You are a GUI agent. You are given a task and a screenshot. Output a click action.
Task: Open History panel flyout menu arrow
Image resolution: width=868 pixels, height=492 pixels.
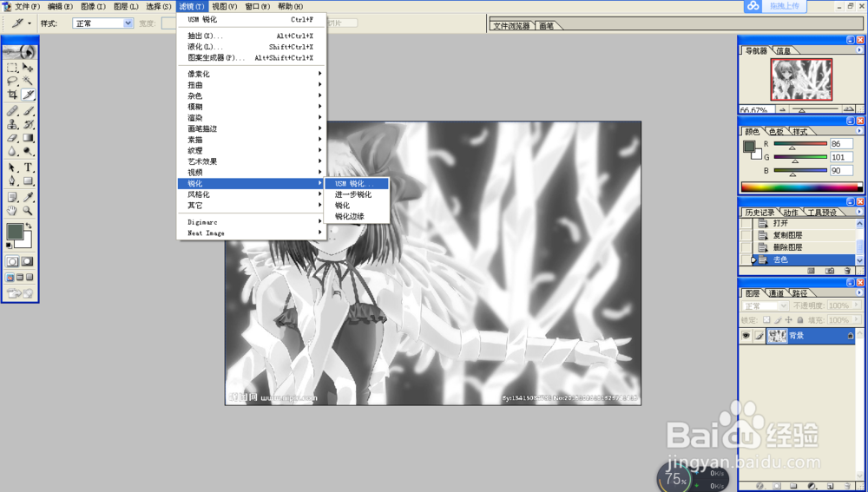coord(859,212)
